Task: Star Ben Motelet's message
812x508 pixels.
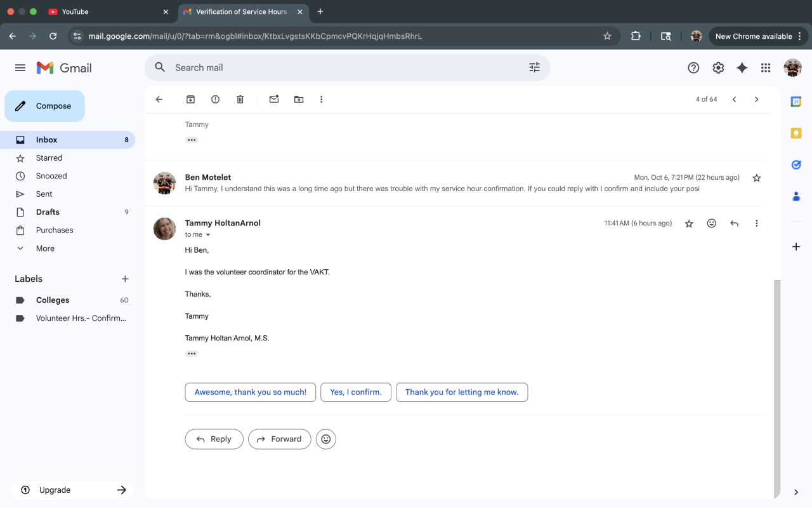Action: coord(756,178)
